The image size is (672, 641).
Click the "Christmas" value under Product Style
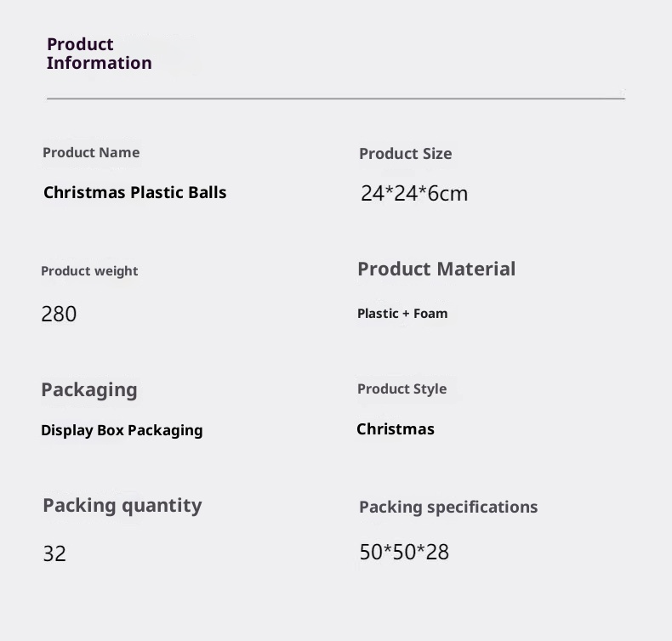point(396,429)
